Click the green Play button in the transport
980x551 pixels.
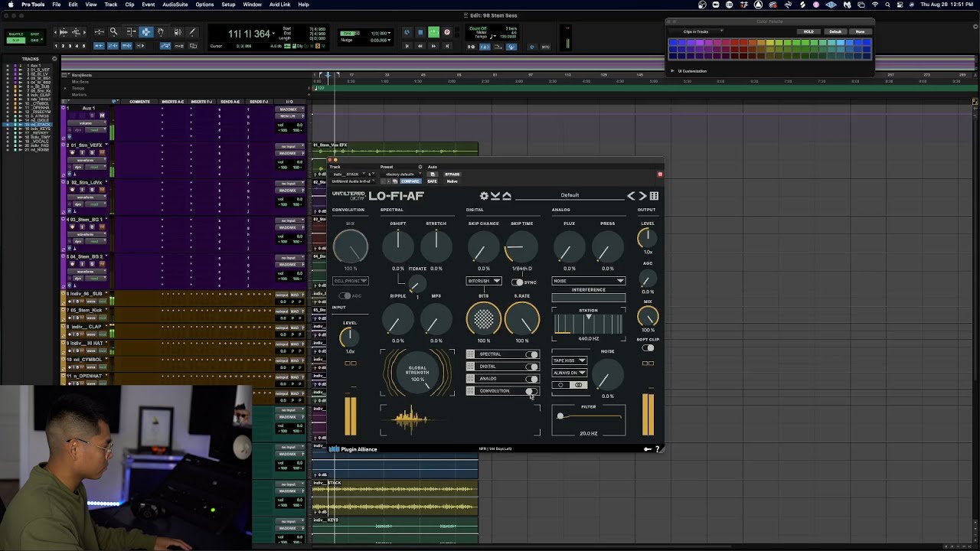coord(433,32)
